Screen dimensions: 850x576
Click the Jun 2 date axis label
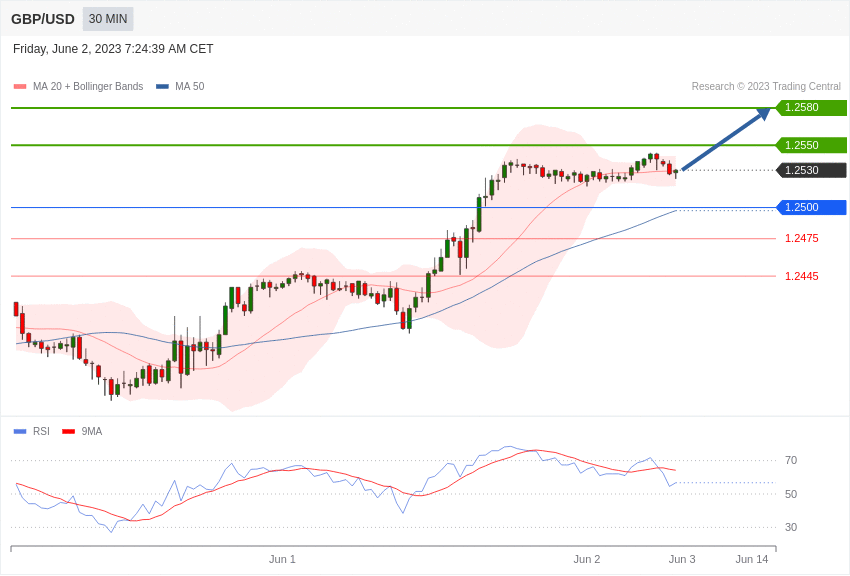[587, 559]
